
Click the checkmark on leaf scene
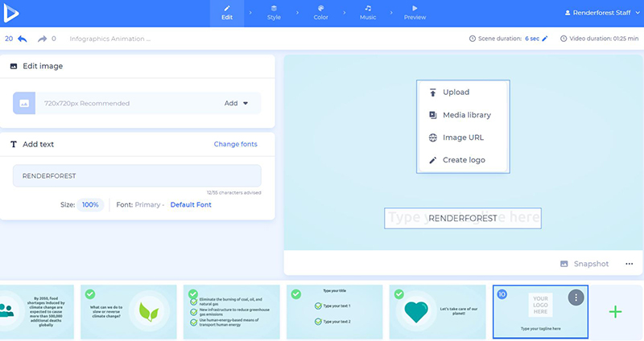pos(90,294)
